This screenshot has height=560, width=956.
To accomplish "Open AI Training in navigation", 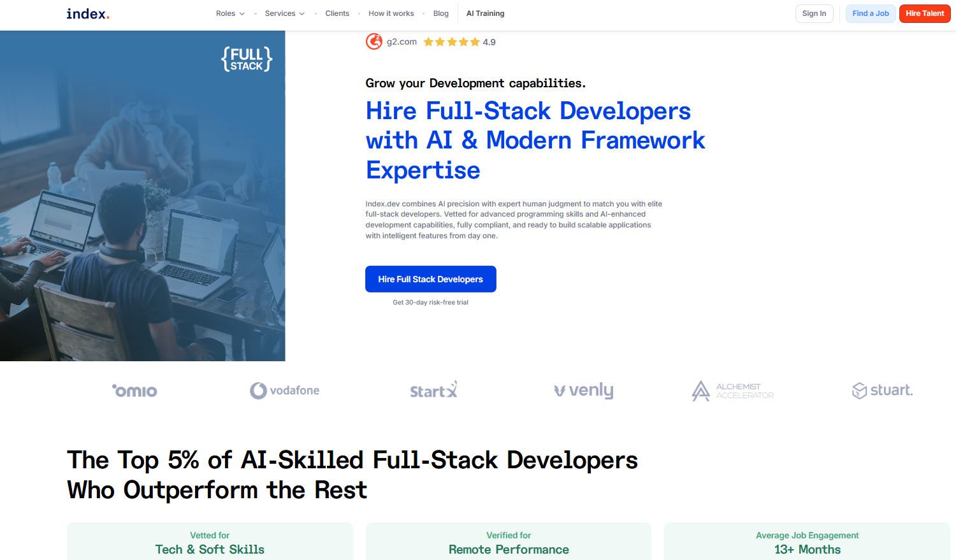I will [485, 13].
